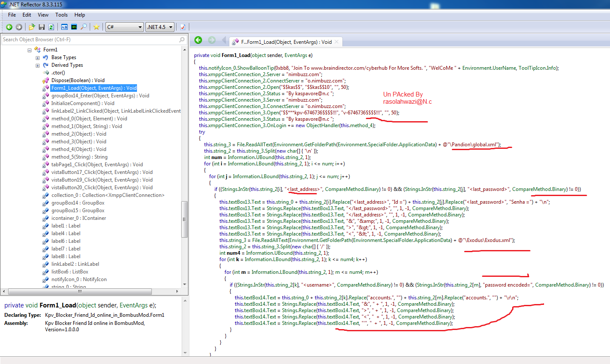Click the notifyIcon_0 field icon
Viewport: 610px width, 364px height.
click(x=46, y=279)
